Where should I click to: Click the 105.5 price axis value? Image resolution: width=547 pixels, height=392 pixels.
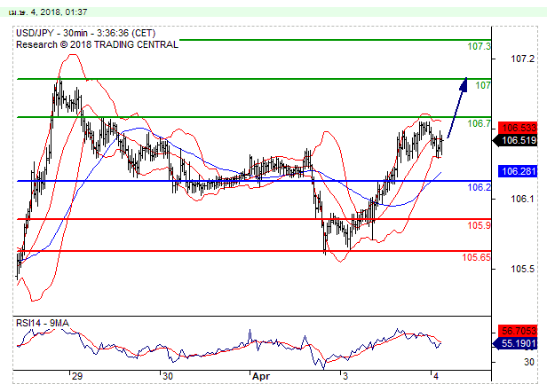[x=522, y=269]
